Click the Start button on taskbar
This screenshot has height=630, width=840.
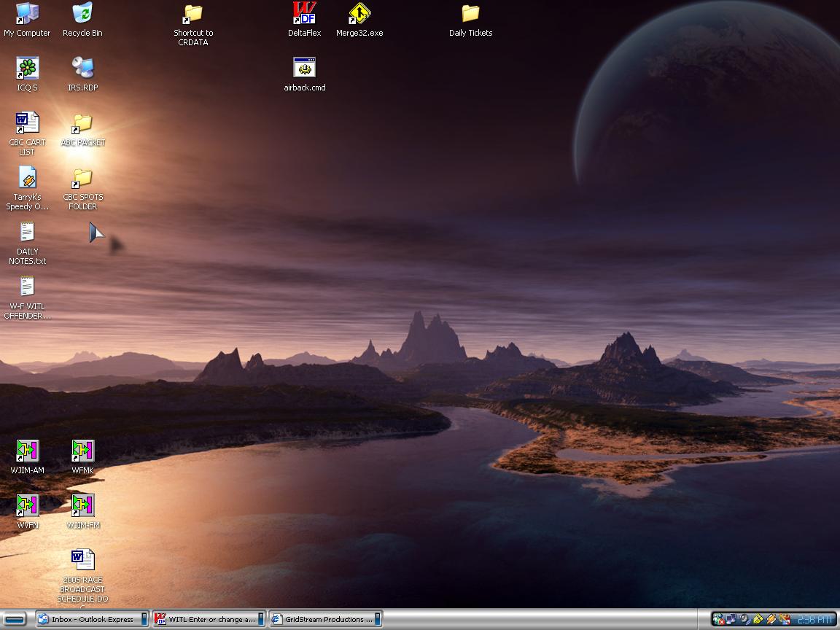tap(15, 619)
